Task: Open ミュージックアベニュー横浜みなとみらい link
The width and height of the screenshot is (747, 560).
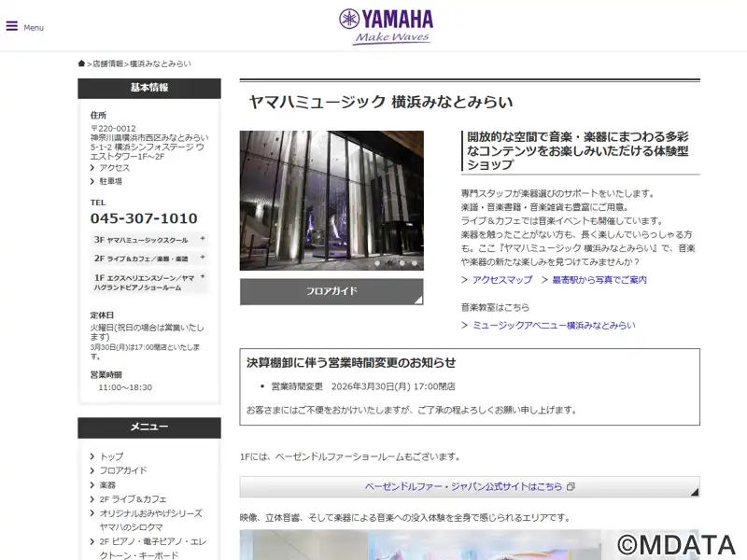Action: 554,325
